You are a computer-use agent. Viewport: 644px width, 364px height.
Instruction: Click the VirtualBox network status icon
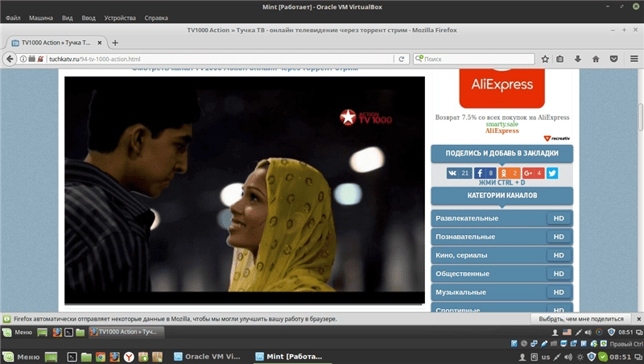coord(534,343)
